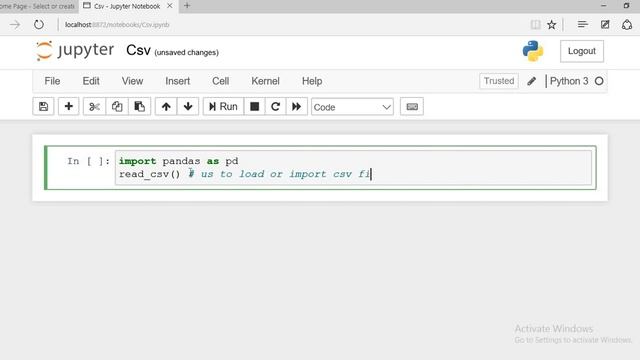Restart the kernel circular arrow

coord(276,107)
